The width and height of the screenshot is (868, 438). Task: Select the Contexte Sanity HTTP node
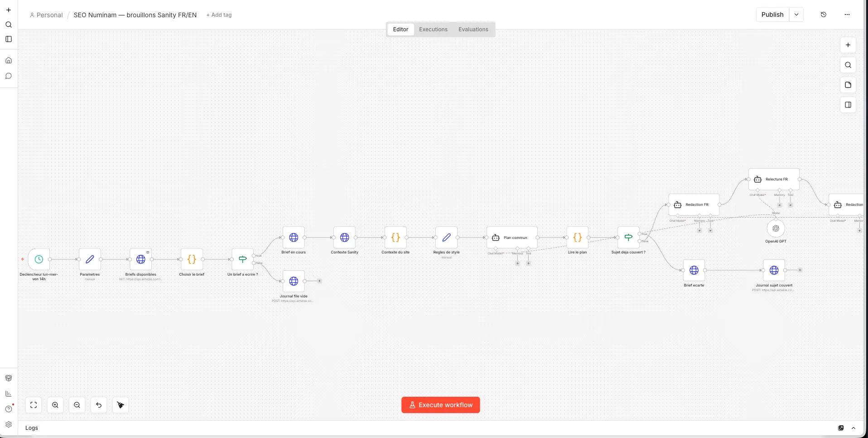pyautogui.click(x=345, y=237)
